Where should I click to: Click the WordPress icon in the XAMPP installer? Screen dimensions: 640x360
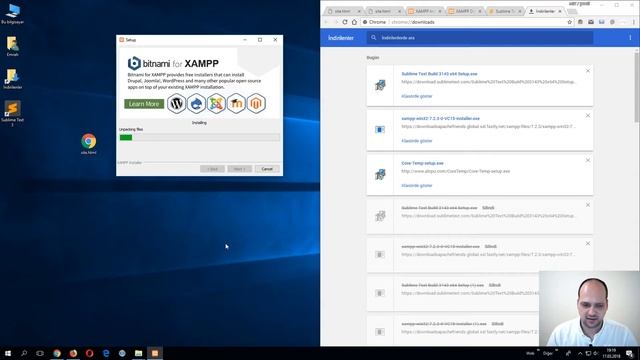(x=176, y=103)
